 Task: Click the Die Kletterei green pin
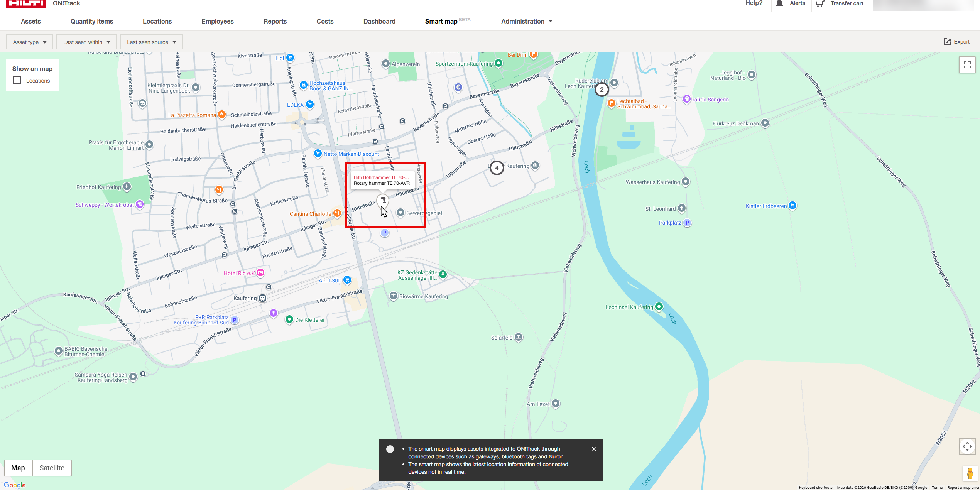289,319
